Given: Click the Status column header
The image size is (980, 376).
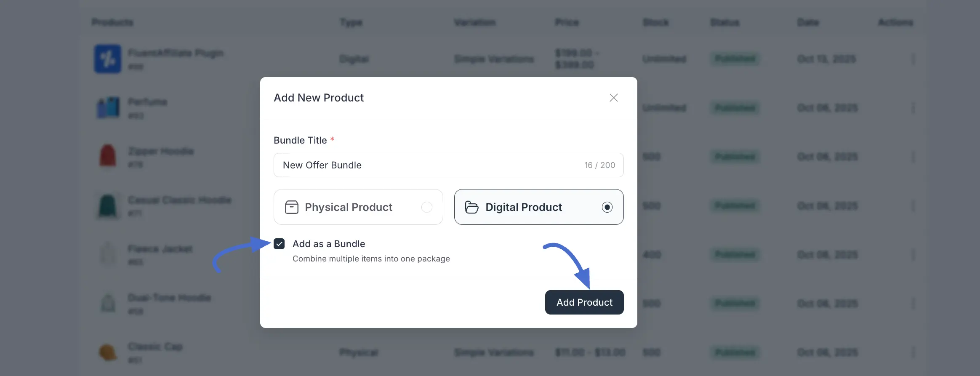Looking at the screenshot, I should (x=724, y=22).
